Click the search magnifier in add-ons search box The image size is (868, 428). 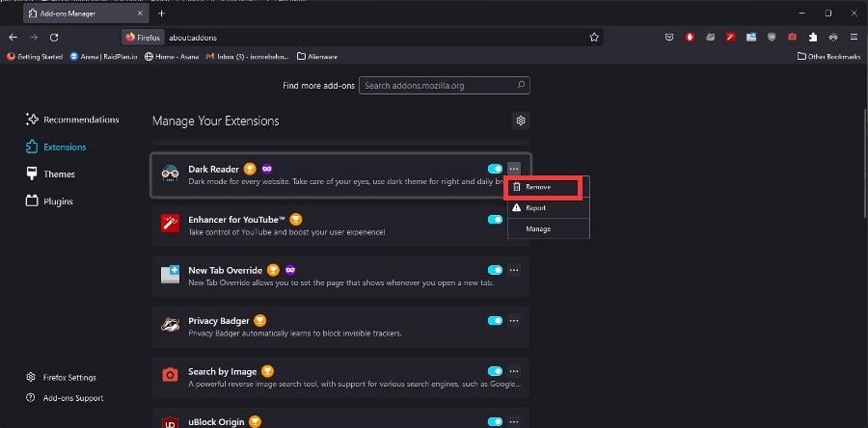[521, 86]
